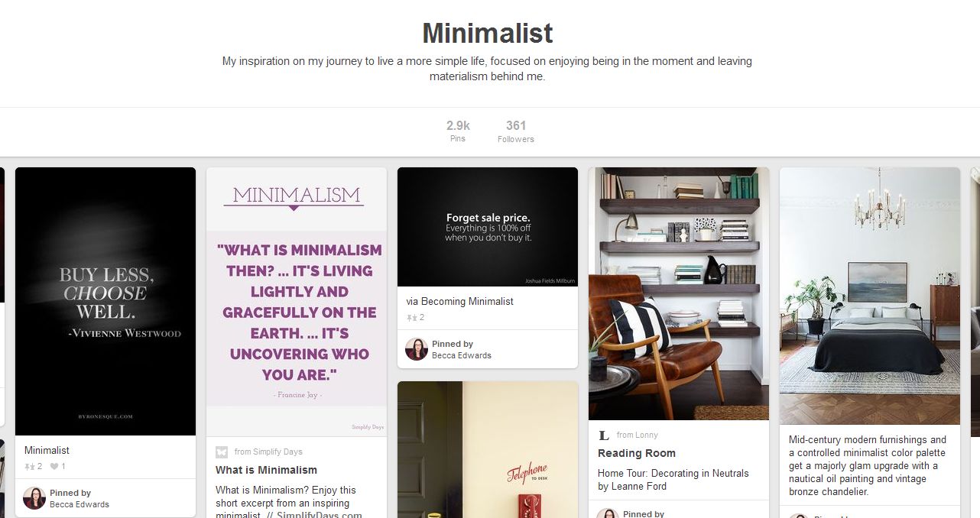Image resolution: width=980 pixels, height=518 pixels.
Task: Open the bedroom with chandelier photo
Action: click(870, 296)
